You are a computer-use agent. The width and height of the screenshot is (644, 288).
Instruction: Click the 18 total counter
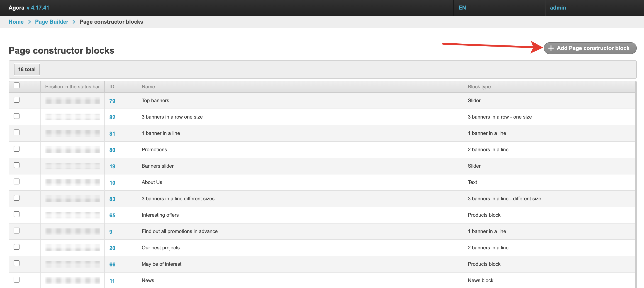[27, 69]
